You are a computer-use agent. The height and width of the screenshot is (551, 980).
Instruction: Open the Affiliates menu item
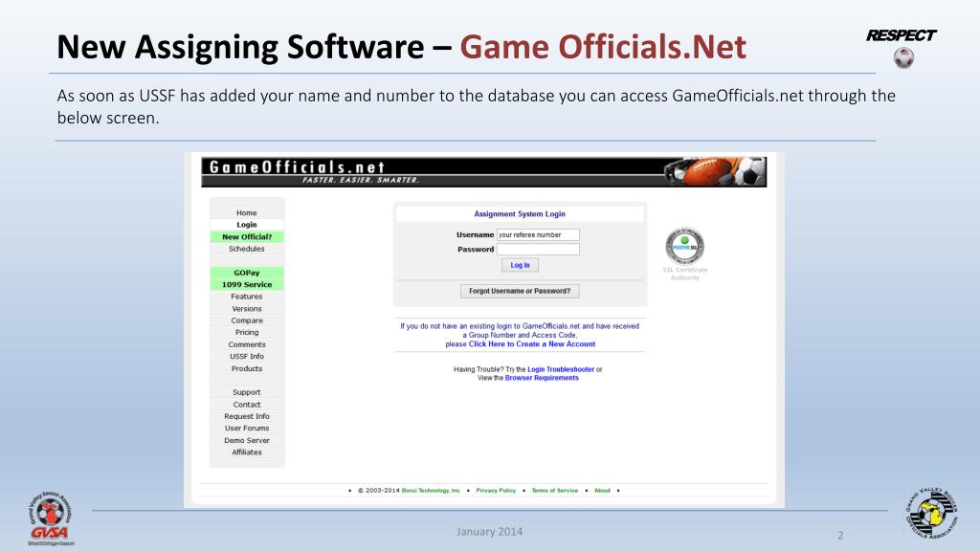(x=247, y=452)
